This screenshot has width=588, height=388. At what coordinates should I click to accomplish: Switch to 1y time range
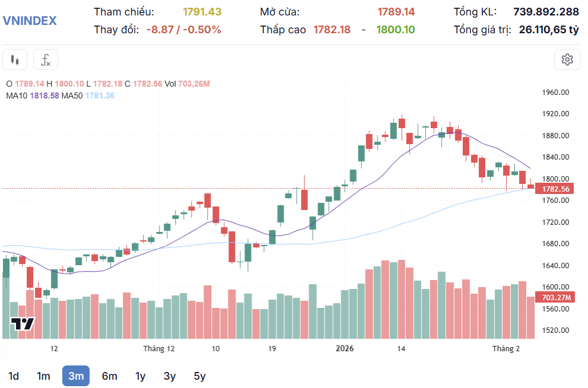coord(140,376)
